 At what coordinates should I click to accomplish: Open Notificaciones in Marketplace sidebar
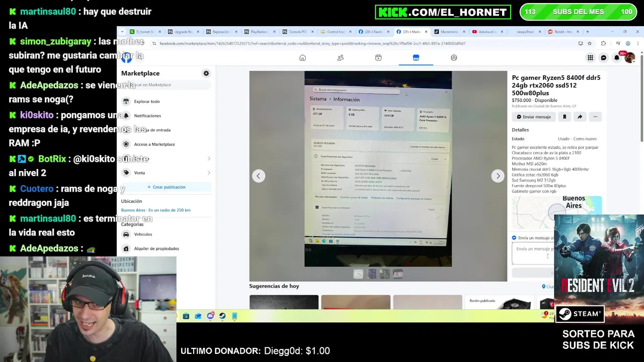click(166, 116)
